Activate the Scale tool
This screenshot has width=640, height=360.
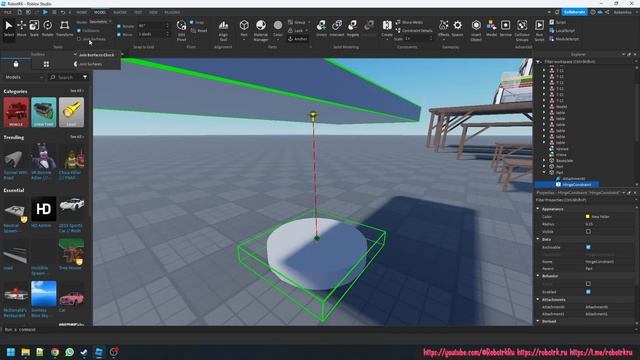[x=34, y=29]
